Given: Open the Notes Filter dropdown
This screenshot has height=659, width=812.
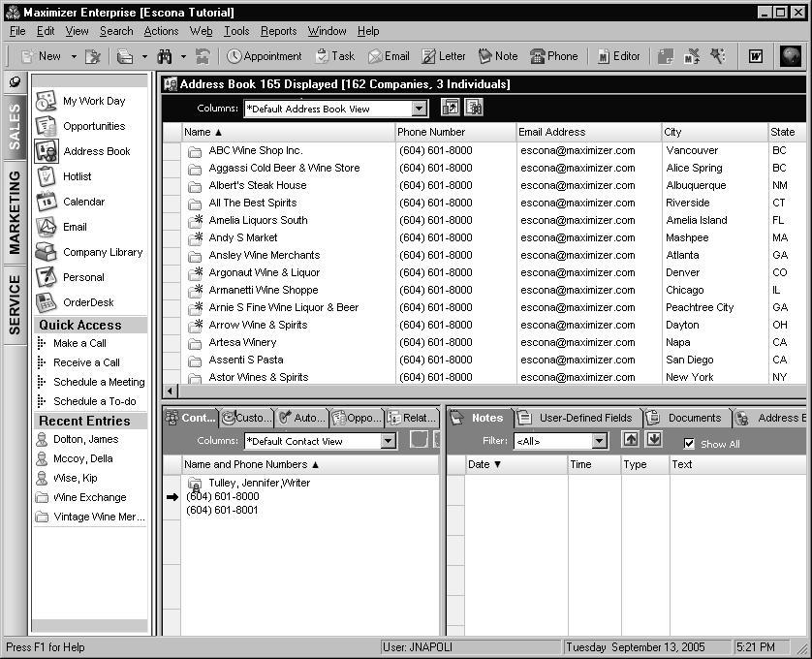Looking at the screenshot, I should (x=599, y=441).
